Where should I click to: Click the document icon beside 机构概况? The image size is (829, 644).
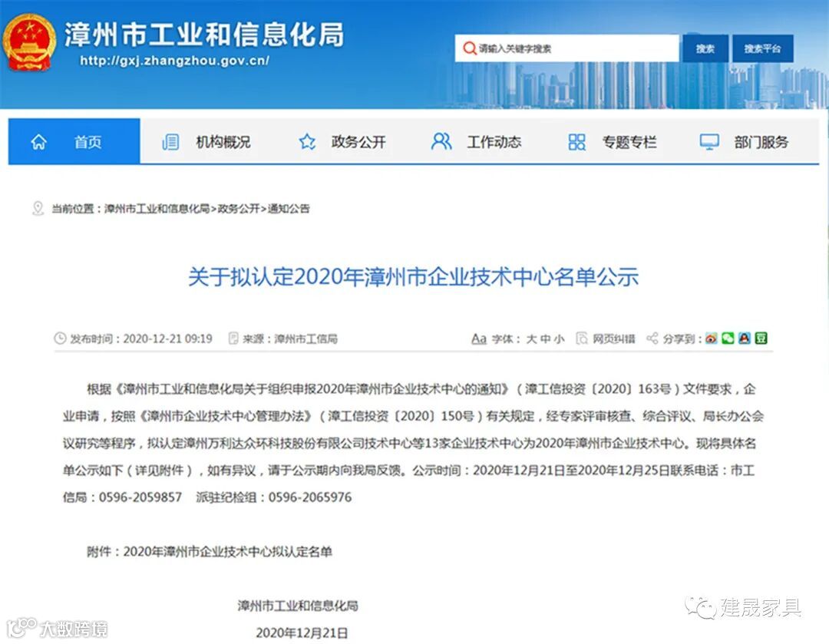click(x=170, y=142)
